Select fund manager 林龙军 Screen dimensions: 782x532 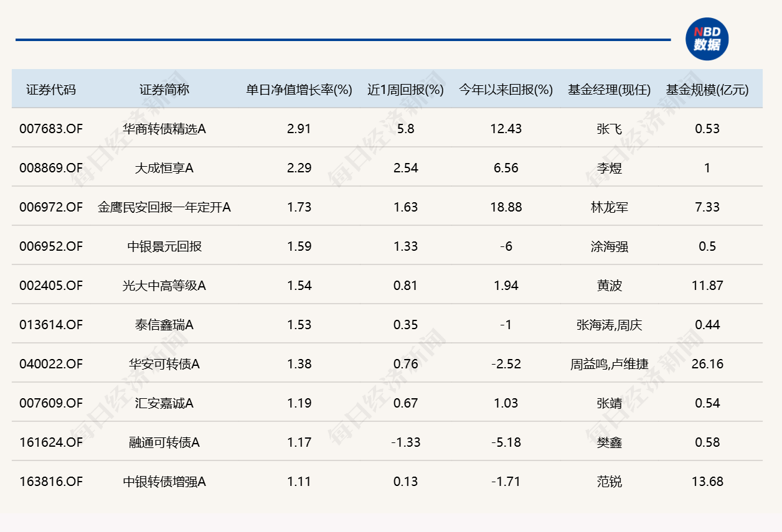[x=609, y=207]
